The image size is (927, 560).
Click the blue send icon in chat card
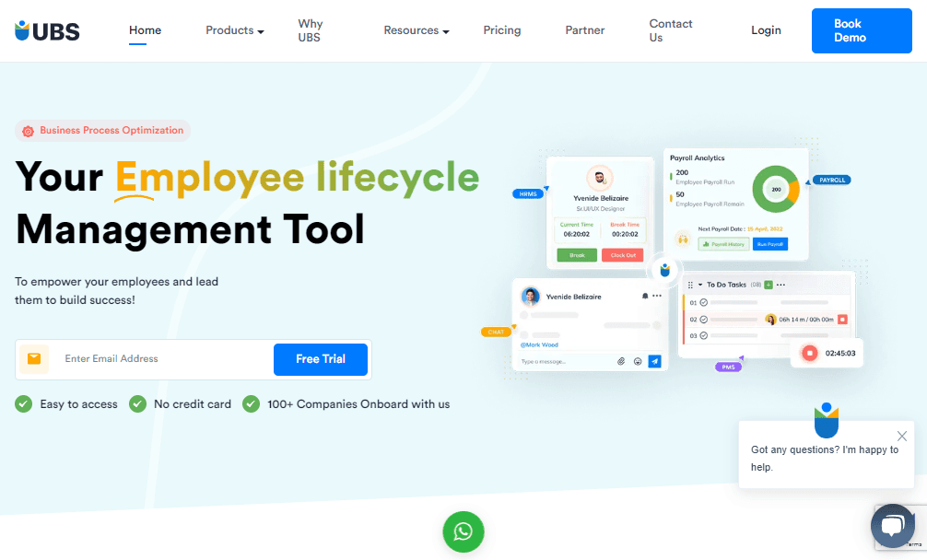click(x=654, y=361)
